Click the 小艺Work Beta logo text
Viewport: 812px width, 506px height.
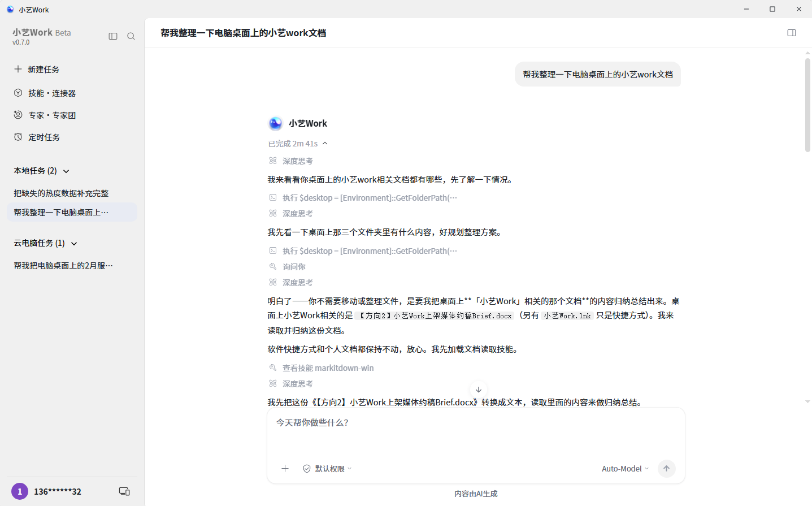click(x=42, y=33)
